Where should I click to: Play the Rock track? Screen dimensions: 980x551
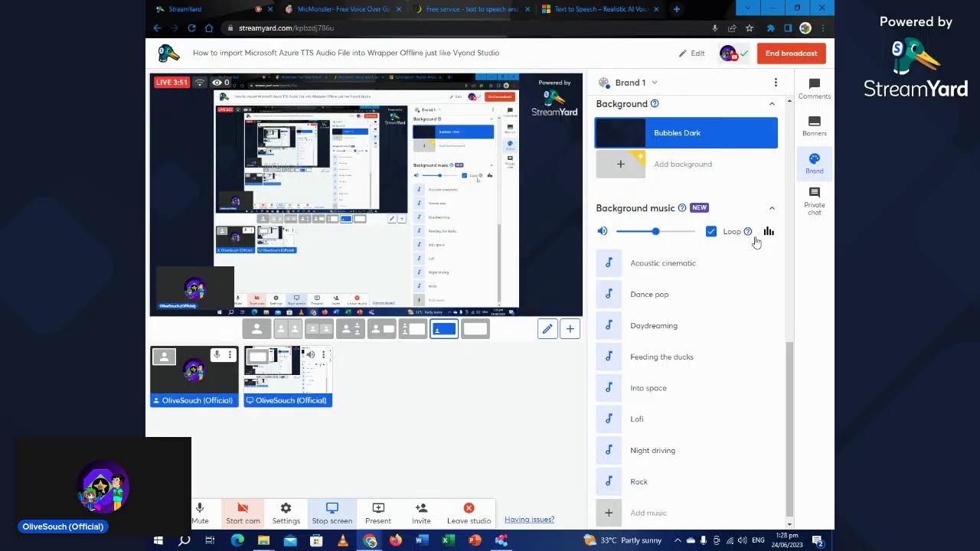coord(687,482)
